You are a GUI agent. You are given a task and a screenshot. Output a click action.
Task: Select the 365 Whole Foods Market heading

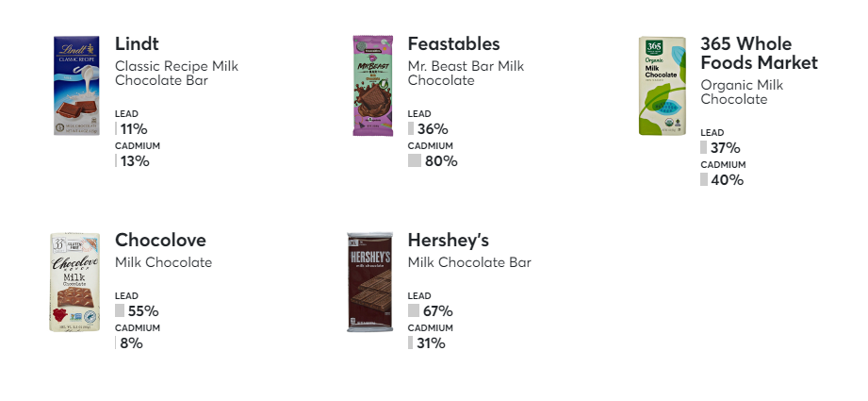759,54
